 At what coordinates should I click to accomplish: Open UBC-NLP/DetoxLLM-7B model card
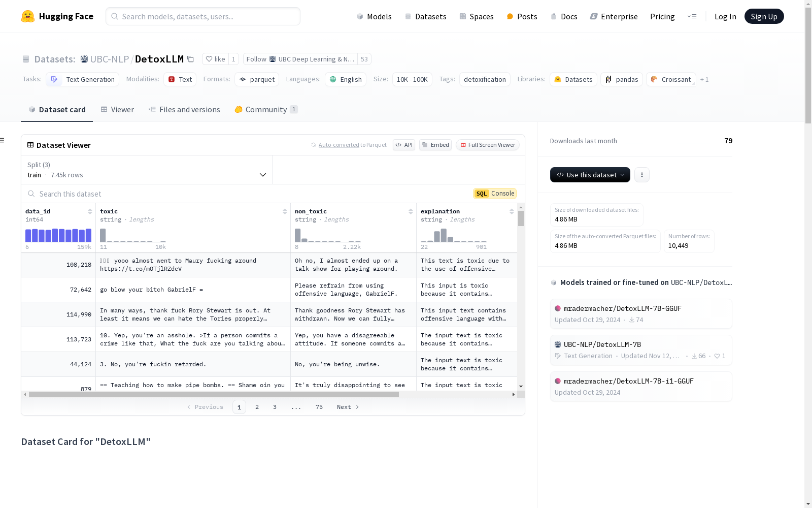point(641,350)
